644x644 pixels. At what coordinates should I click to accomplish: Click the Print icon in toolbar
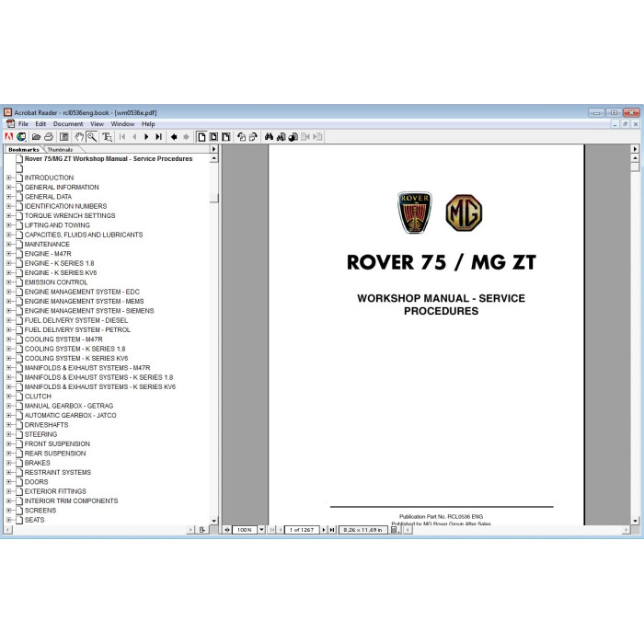click(x=49, y=137)
